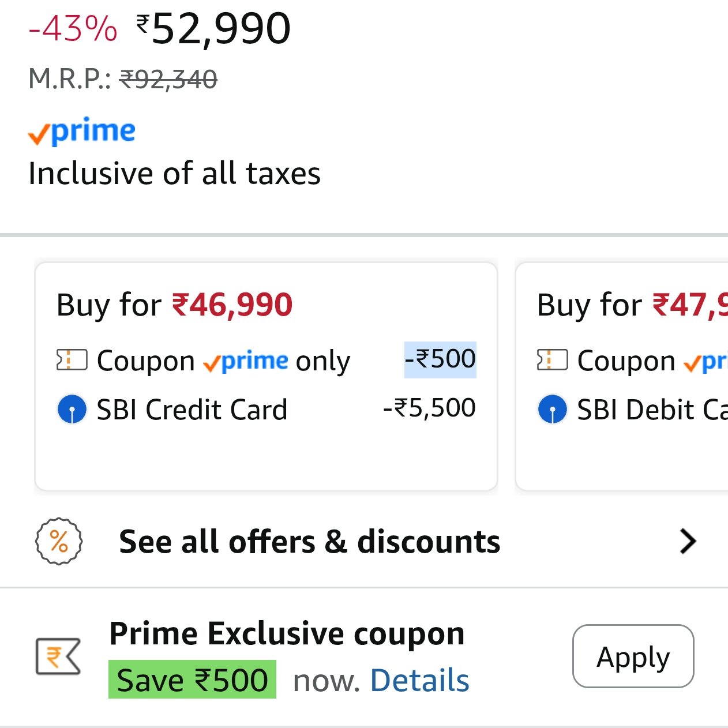Viewport: 728px width, 728px height.
Task: Click the SBI logo beside Debit Card
Action: click(x=552, y=410)
